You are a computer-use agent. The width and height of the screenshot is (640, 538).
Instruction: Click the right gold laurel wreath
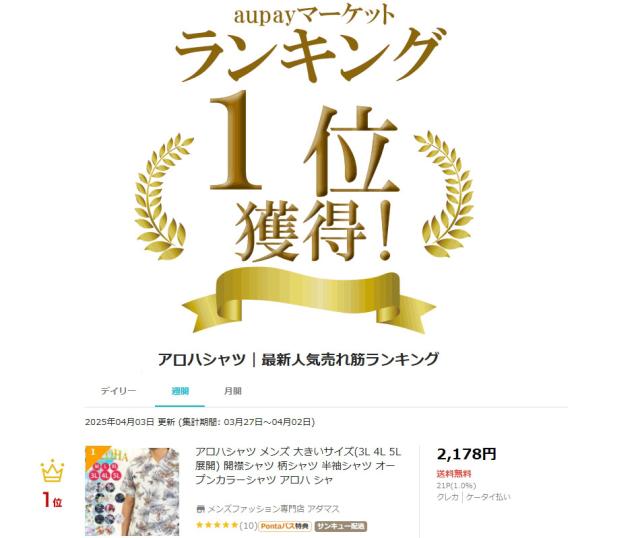point(445,194)
